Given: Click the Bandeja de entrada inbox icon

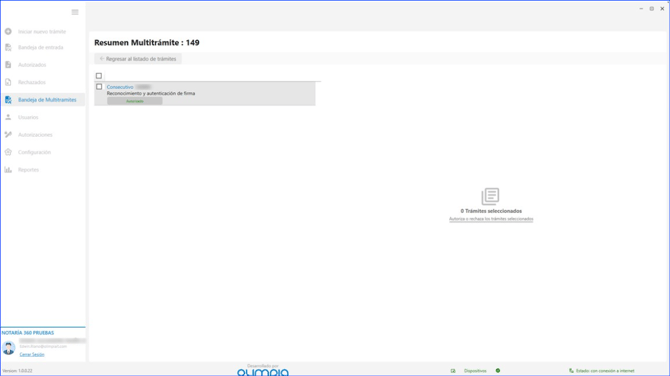Looking at the screenshot, I should 8,47.
